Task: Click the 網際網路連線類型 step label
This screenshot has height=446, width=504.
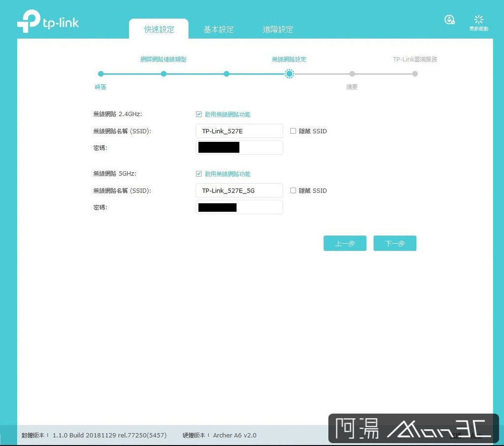Action: pyautogui.click(x=163, y=59)
